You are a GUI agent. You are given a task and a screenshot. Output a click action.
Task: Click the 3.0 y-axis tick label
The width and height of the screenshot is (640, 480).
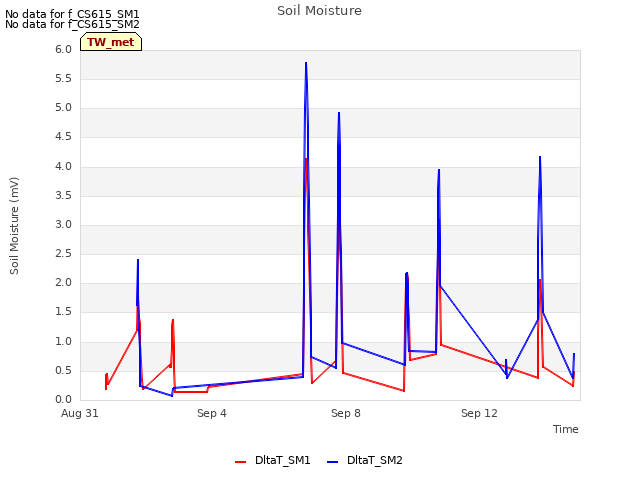63,224
